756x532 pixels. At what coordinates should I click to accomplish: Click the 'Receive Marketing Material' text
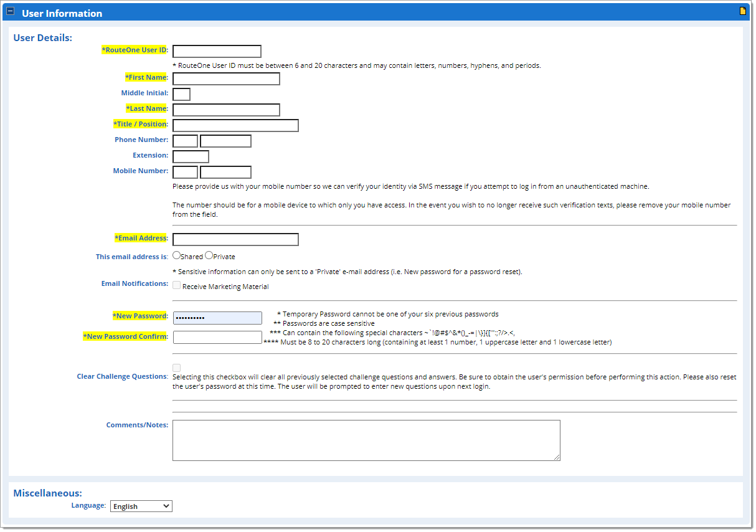click(x=225, y=287)
